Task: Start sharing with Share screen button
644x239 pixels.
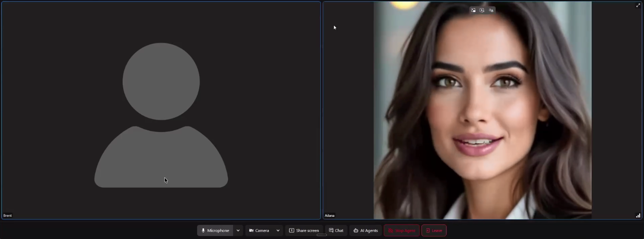Action: coord(304,230)
